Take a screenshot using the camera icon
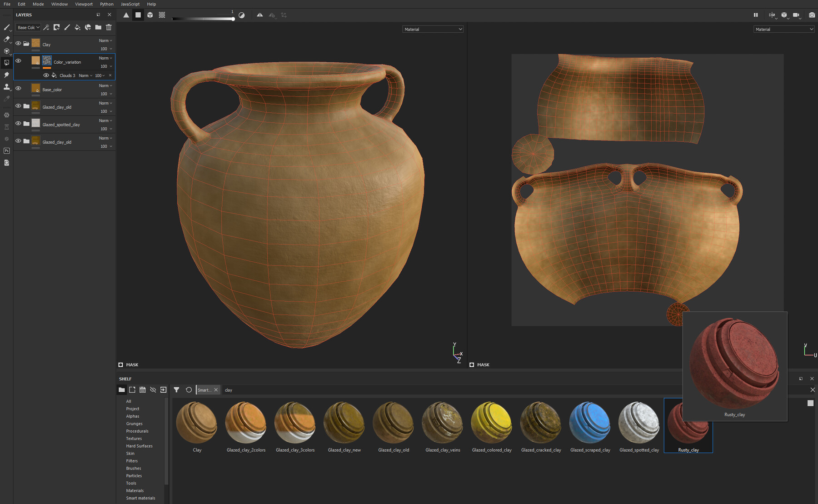Screen dimensions: 818x504 click(x=812, y=15)
